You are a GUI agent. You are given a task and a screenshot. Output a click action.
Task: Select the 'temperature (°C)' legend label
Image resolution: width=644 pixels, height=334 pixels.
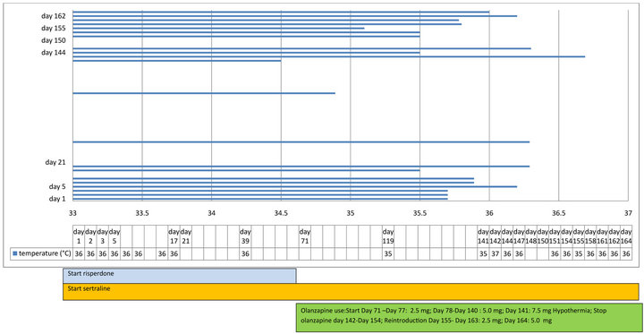point(45,253)
